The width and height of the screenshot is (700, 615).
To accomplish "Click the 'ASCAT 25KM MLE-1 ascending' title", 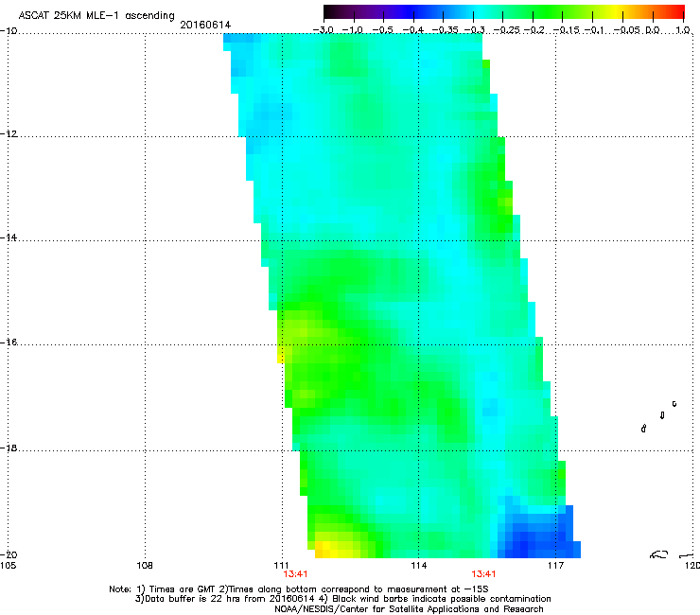I will pos(96,15).
